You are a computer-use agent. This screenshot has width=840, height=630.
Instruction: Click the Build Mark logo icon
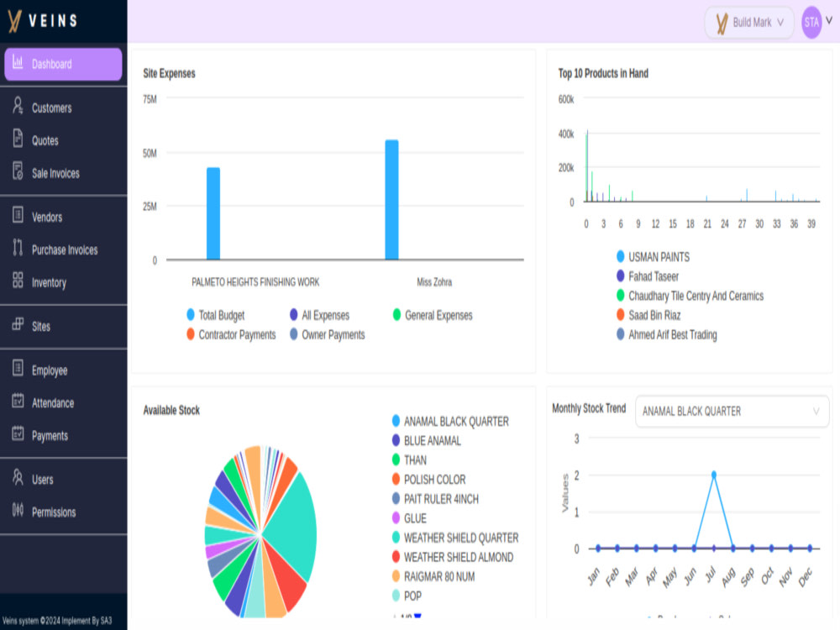click(x=722, y=23)
